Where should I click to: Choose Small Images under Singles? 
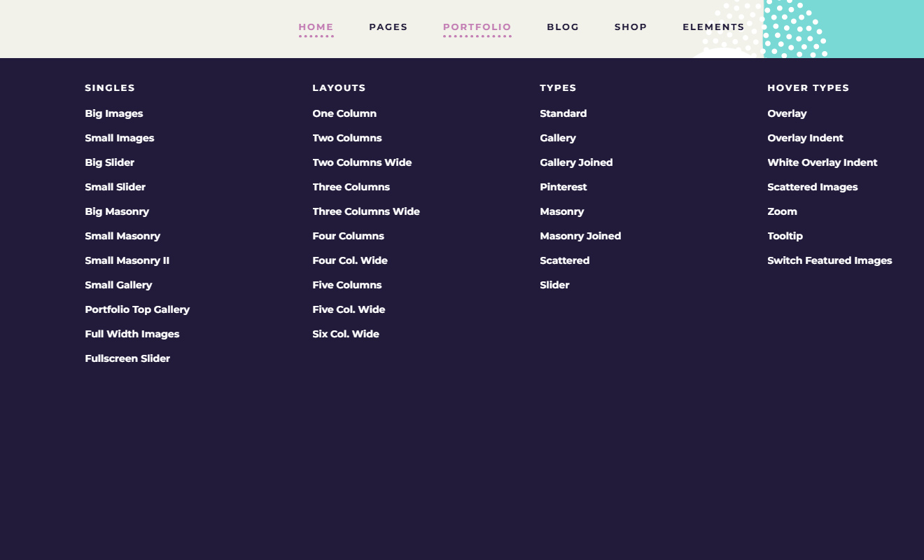(x=120, y=138)
